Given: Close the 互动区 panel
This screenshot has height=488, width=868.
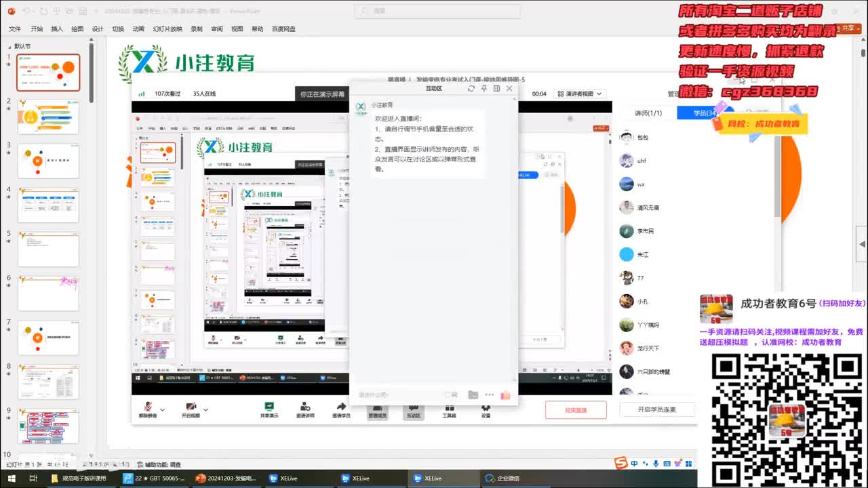Looking at the screenshot, I should point(509,88).
